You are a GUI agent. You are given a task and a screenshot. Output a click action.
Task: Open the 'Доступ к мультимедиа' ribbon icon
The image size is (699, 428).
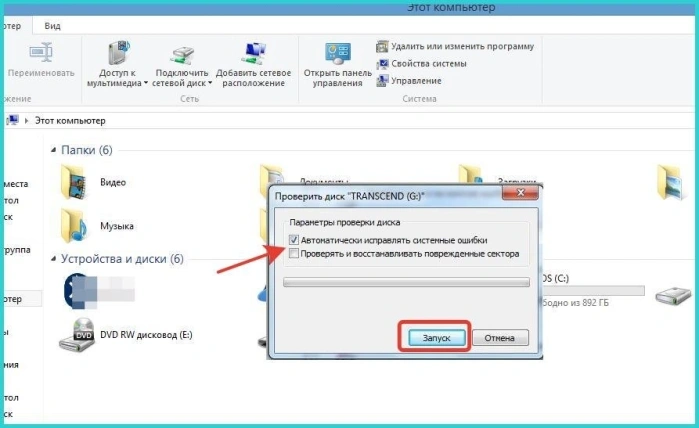(x=119, y=53)
